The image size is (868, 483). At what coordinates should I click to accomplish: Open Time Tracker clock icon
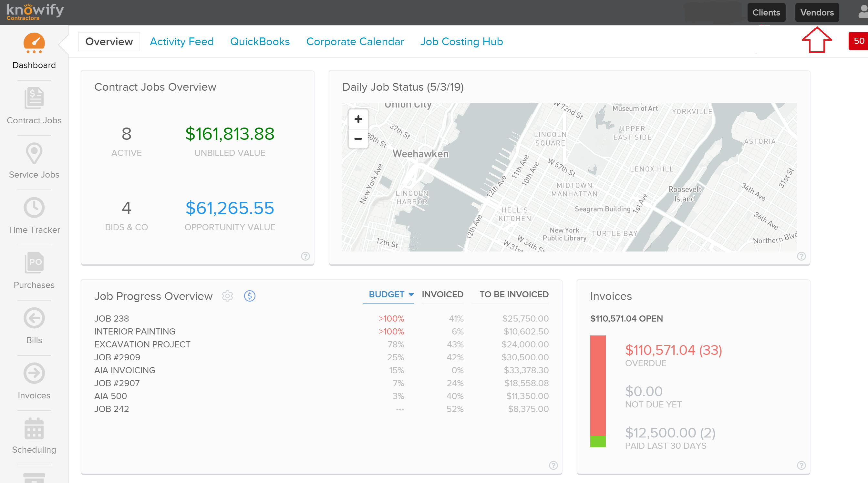34,208
